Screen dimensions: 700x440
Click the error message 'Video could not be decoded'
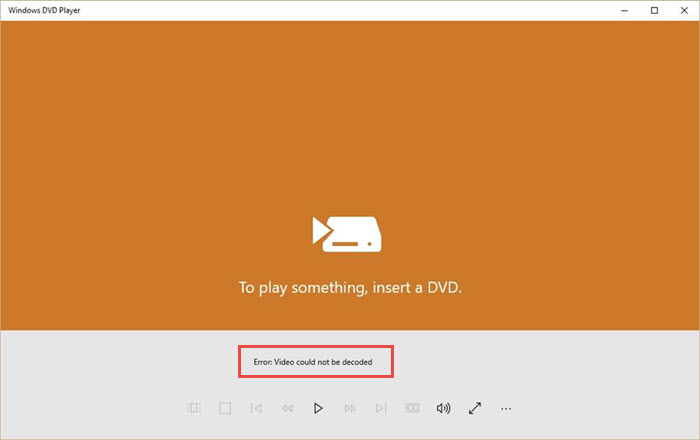pos(313,362)
